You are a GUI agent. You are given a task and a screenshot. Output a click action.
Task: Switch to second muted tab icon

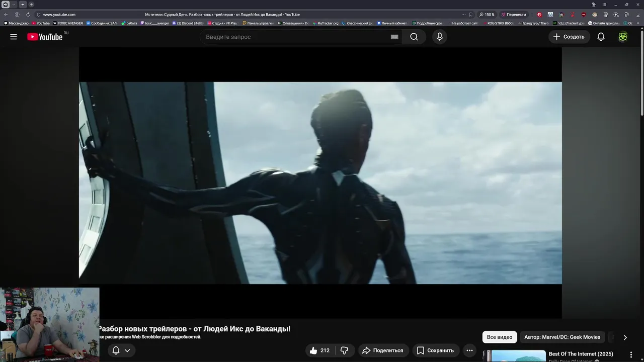pyautogui.click(x=23, y=5)
